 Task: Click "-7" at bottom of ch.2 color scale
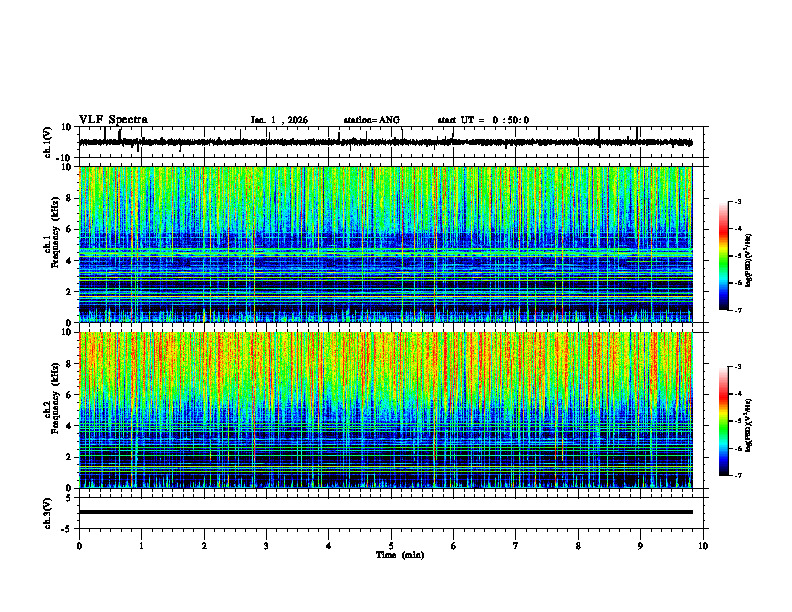click(738, 476)
